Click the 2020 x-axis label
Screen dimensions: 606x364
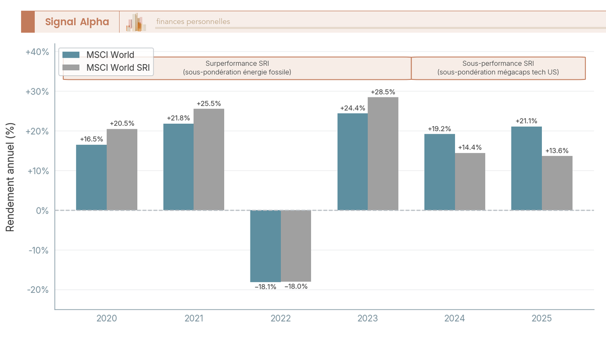click(x=107, y=319)
